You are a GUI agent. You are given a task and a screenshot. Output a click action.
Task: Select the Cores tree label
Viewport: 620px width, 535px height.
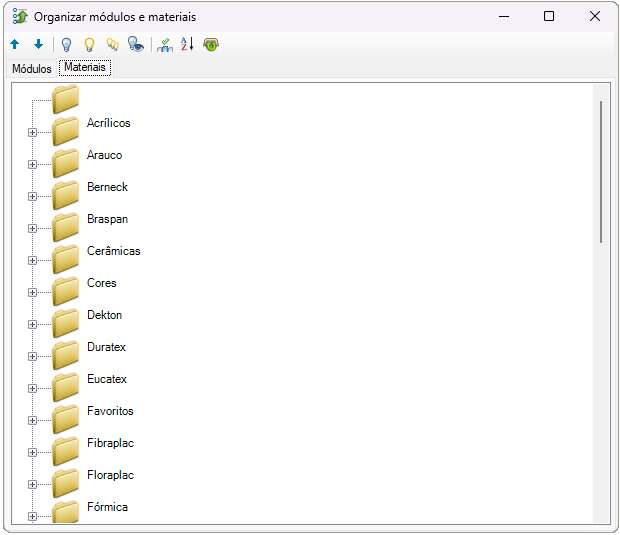point(102,283)
